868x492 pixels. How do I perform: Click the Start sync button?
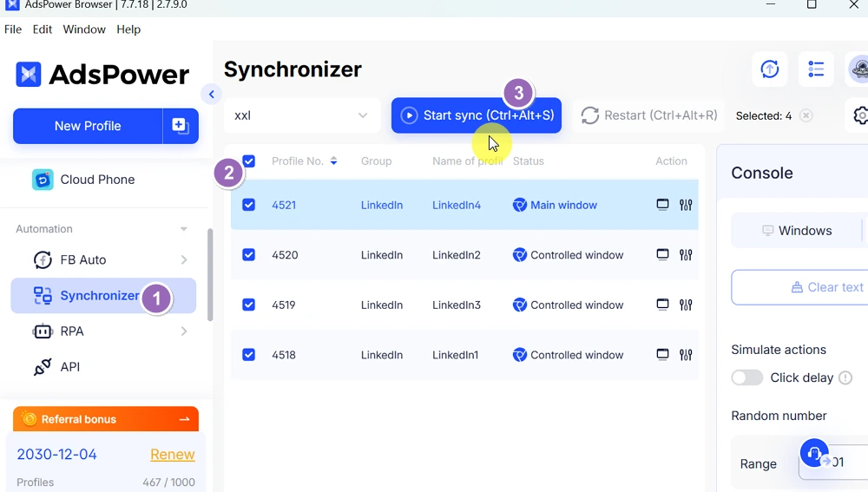point(477,115)
